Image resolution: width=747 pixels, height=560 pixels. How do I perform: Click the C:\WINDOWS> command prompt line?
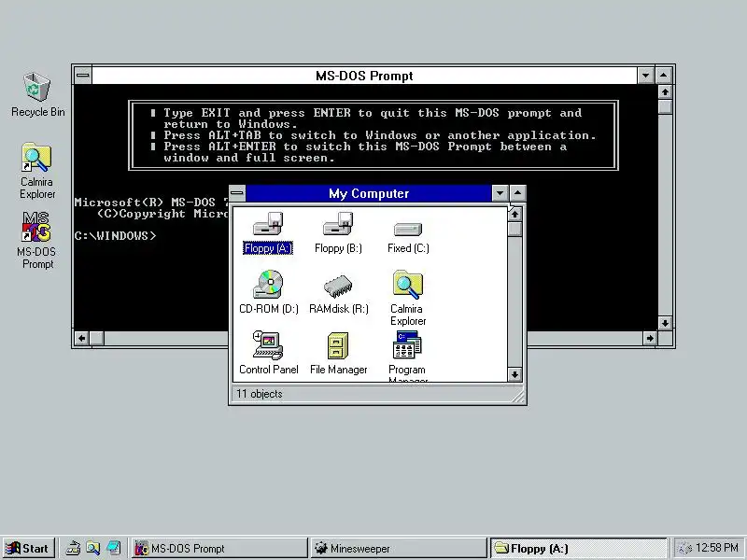click(x=115, y=236)
